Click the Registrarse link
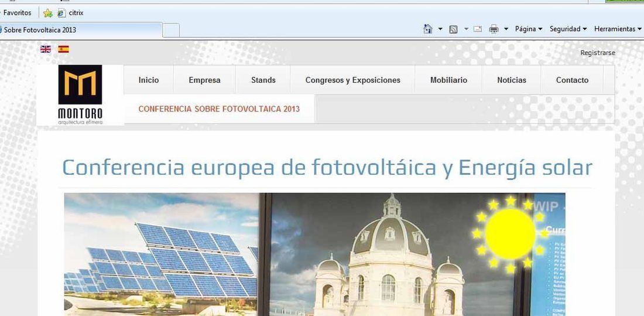Screen dimensions: 644x316 (598, 53)
